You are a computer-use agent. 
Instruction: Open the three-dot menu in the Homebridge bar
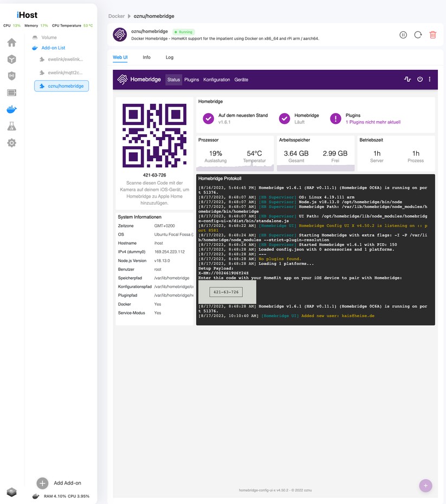pyautogui.click(x=430, y=79)
